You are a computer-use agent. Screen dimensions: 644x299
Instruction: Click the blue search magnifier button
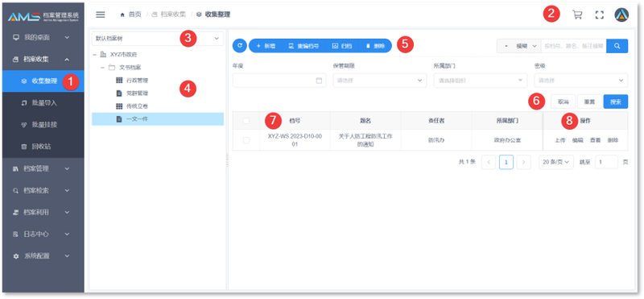617,46
